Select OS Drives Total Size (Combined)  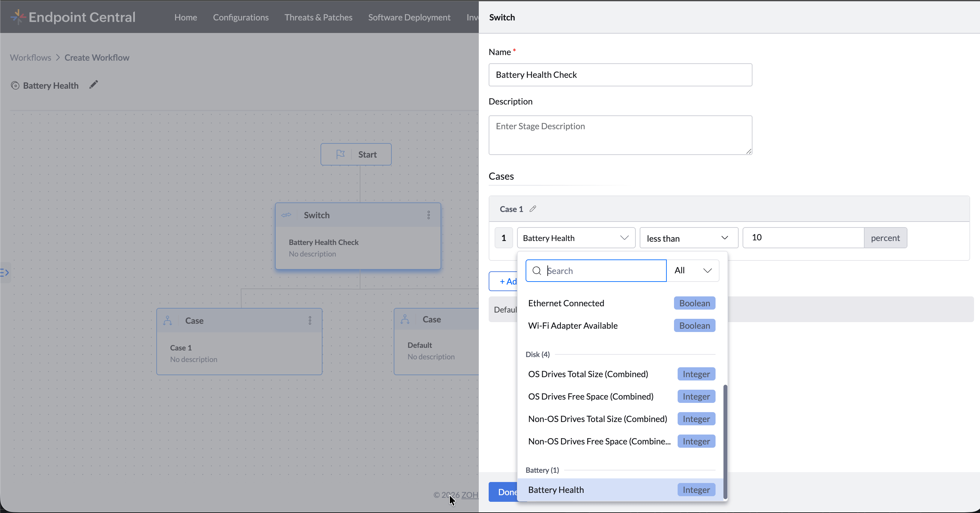coord(620,374)
